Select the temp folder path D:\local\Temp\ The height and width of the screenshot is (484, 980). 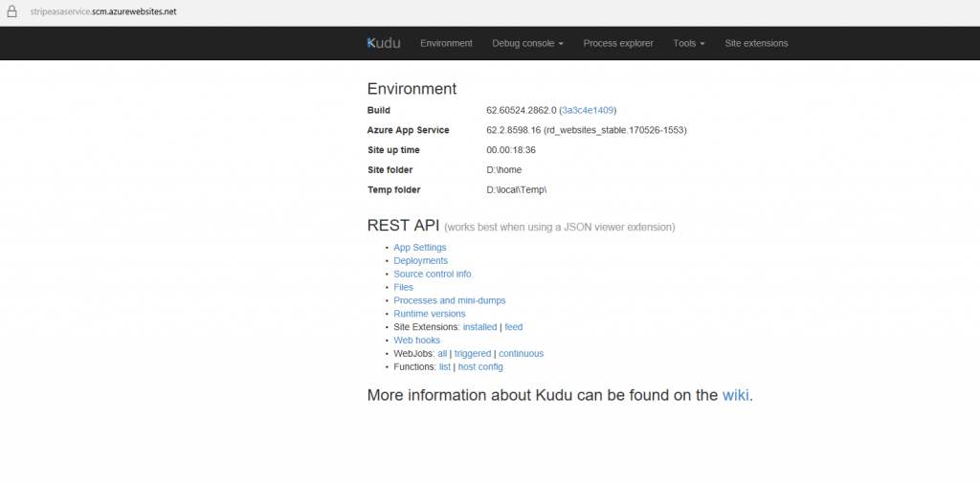click(517, 189)
